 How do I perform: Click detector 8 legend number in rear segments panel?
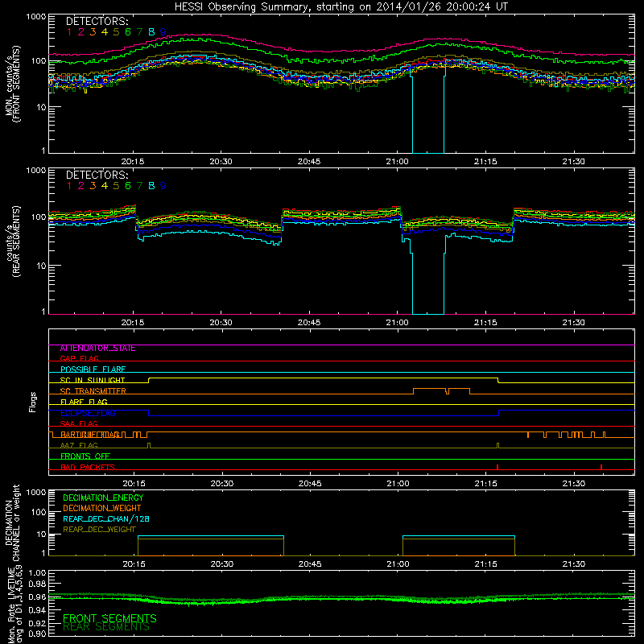coord(151,186)
